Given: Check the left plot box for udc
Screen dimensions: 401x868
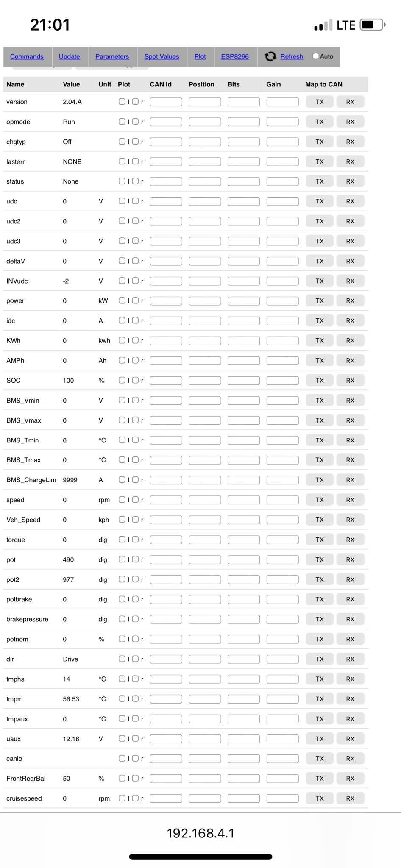Looking at the screenshot, I should tap(122, 201).
